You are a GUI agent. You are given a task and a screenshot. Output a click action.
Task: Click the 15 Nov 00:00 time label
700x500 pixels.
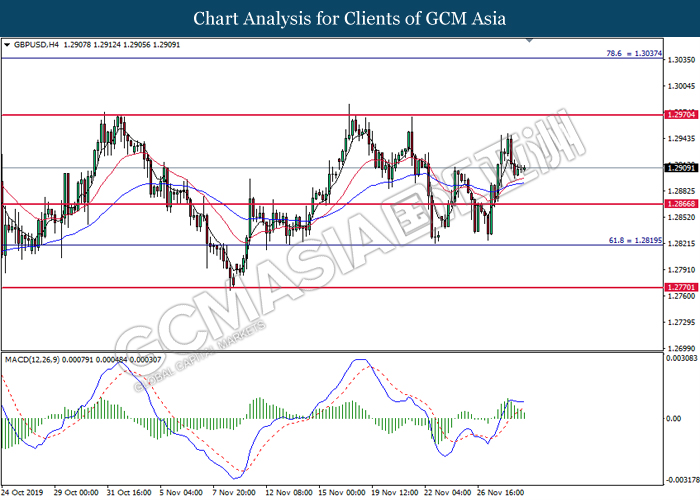tap(342, 492)
